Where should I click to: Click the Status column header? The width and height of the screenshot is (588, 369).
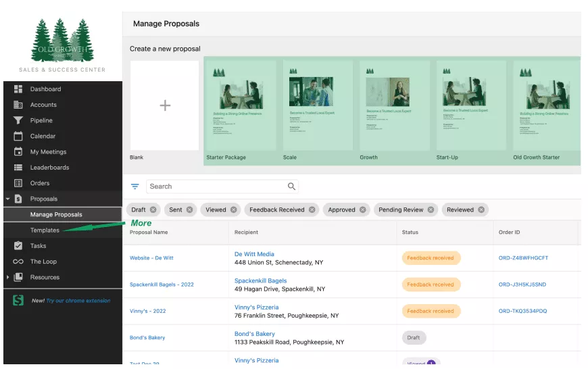pos(410,232)
